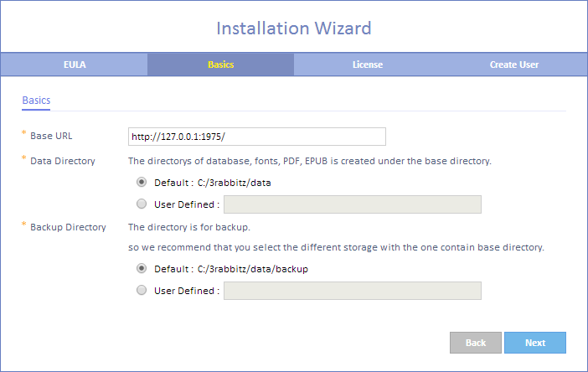Select the Basics step in wizard header
The width and height of the screenshot is (588, 372).
click(x=220, y=65)
